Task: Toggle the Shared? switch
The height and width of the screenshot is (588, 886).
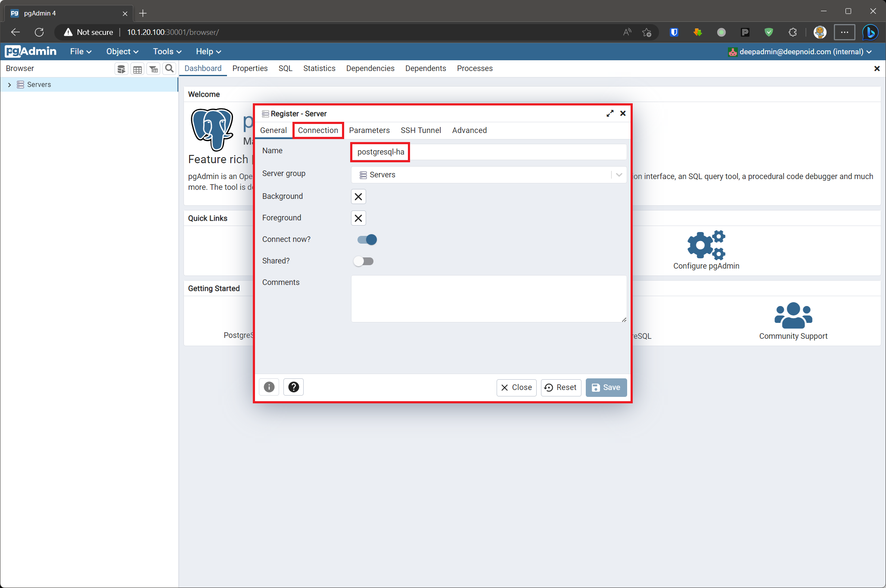Action: pos(363,261)
